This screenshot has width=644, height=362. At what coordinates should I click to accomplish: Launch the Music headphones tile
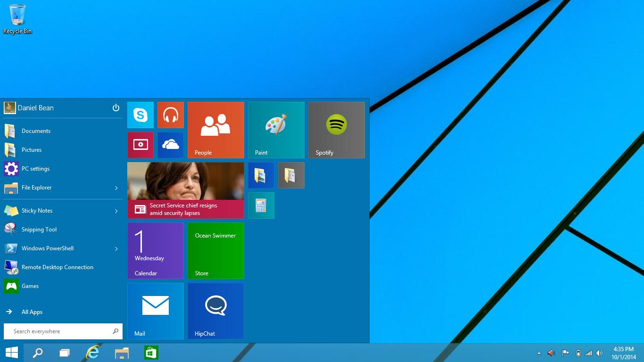pyautogui.click(x=171, y=115)
